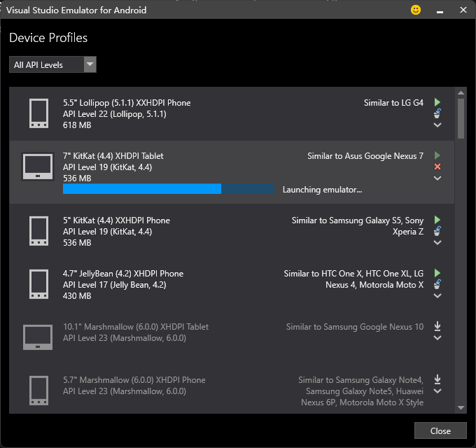Expand details for 5.7" Marshmallow Phone

pyautogui.click(x=437, y=391)
